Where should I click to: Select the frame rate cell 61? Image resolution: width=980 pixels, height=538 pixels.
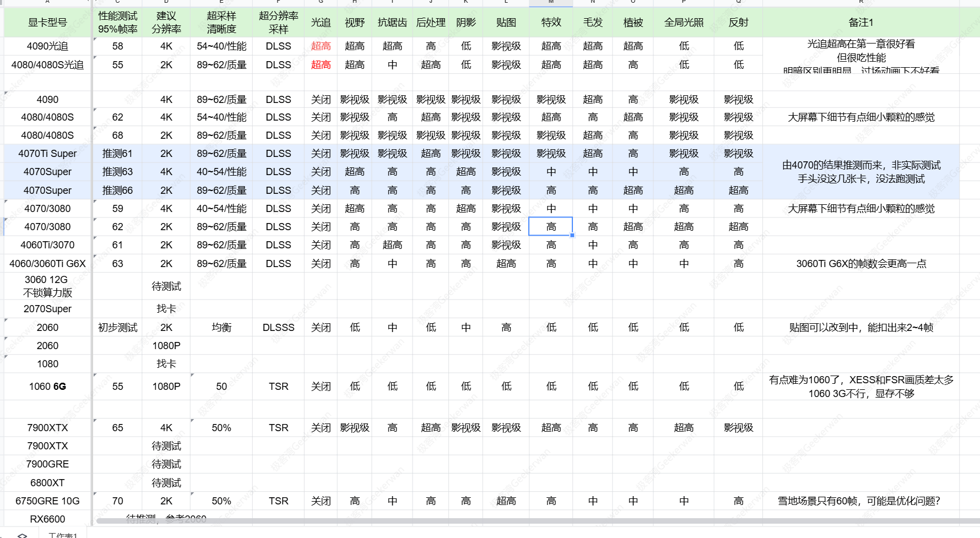pyautogui.click(x=117, y=245)
